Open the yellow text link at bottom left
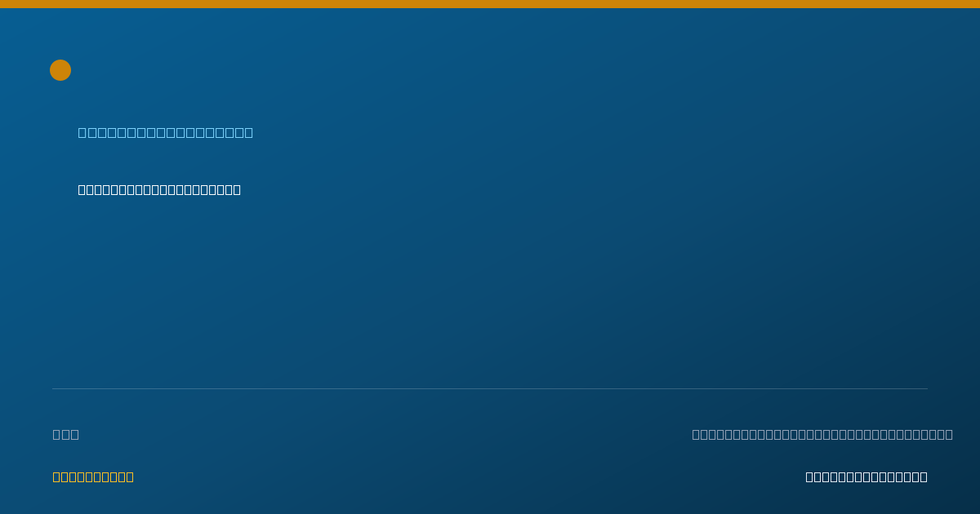The height and width of the screenshot is (514, 980). [x=93, y=476]
